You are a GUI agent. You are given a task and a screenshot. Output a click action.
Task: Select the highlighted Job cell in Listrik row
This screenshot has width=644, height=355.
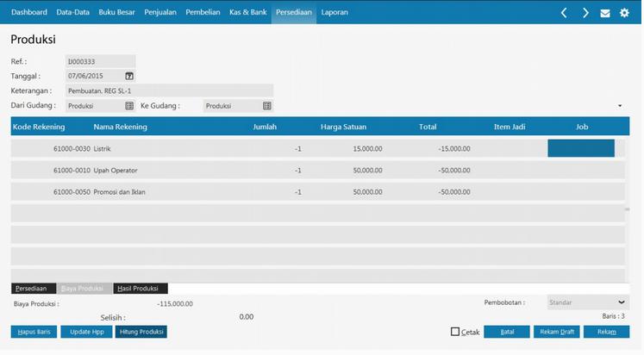point(580,148)
